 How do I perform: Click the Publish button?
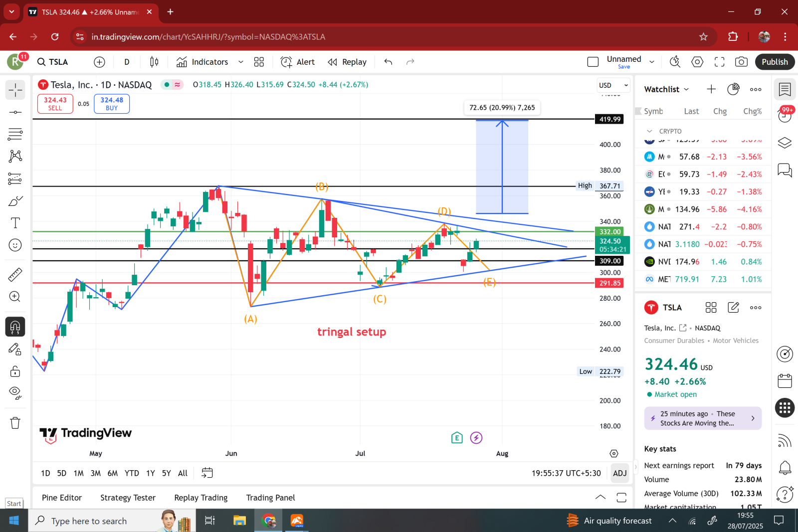pyautogui.click(x=775, y=61)
